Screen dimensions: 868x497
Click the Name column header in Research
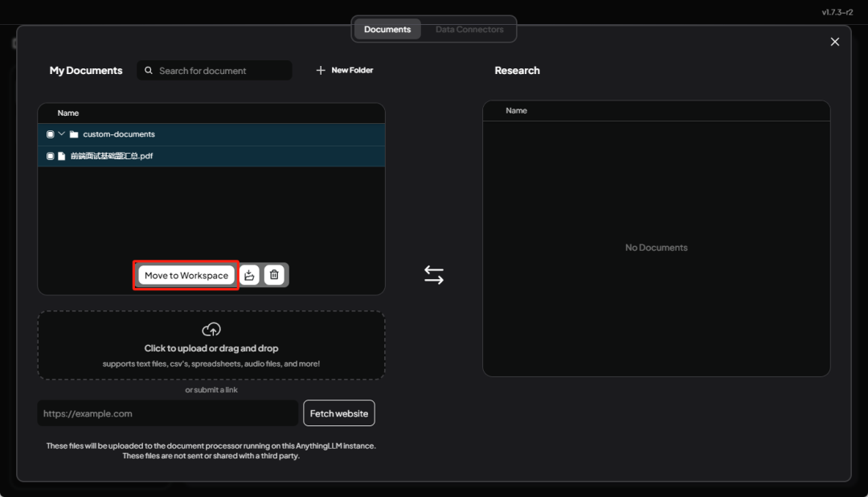tap(517, 111)
